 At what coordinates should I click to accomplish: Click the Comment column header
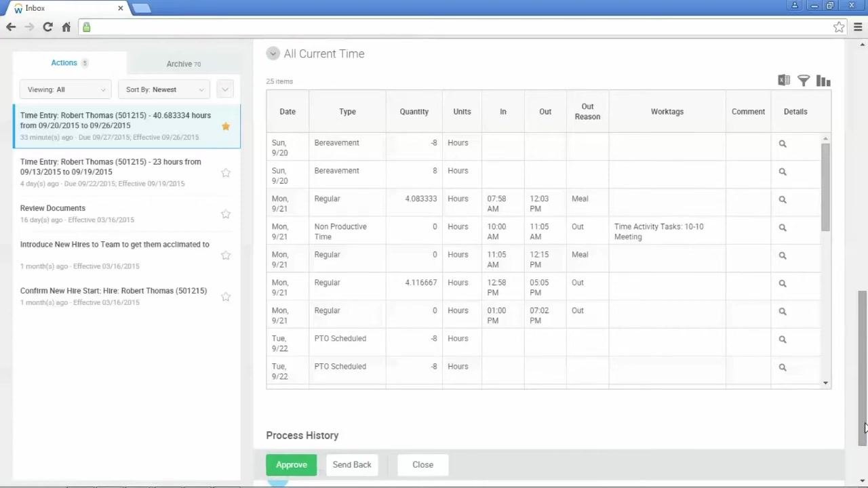pyautogui.click(x=748, y=112)
